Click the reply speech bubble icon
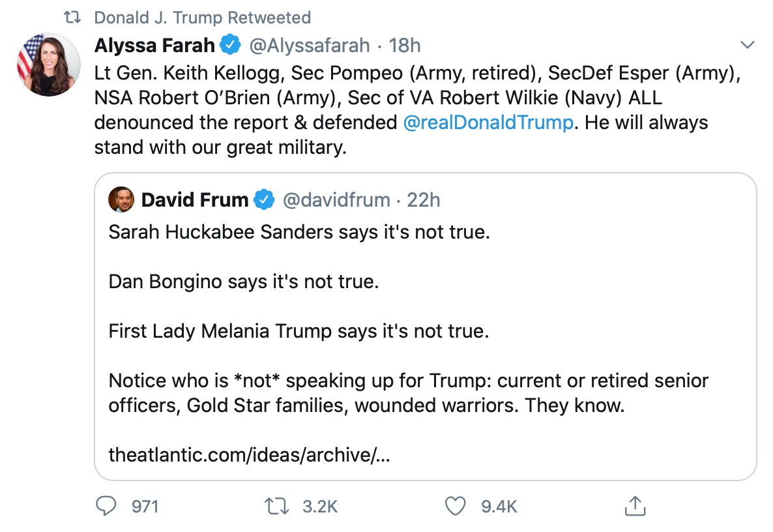Image resolution: width=773 pixels, height=532 pixels. coord(107,506)
